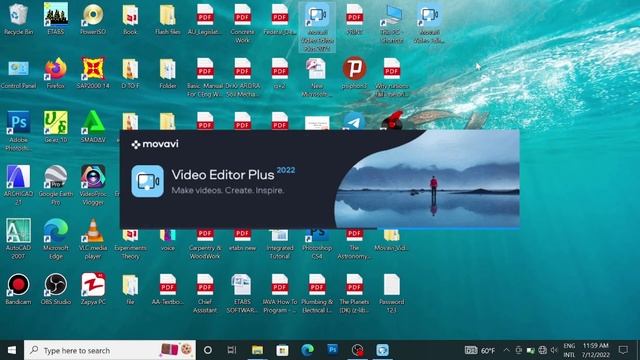This screenshot has height=360, width=640.
Task: Select the Firefox shortcut
Action: [x=56, y=73]
